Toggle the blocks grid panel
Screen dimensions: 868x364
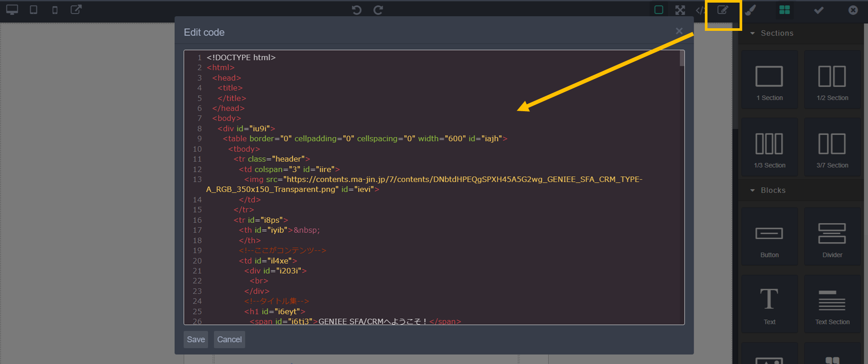[784, 10]
